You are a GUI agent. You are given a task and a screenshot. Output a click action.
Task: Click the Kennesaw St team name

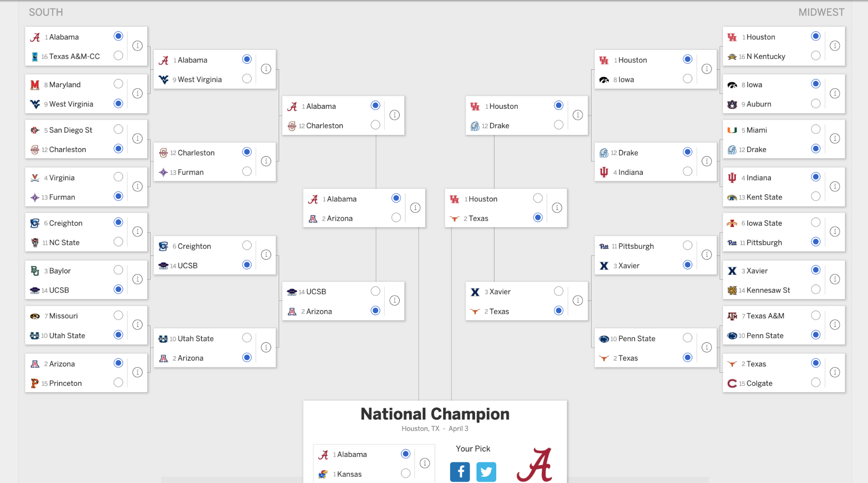pos(768,291)
